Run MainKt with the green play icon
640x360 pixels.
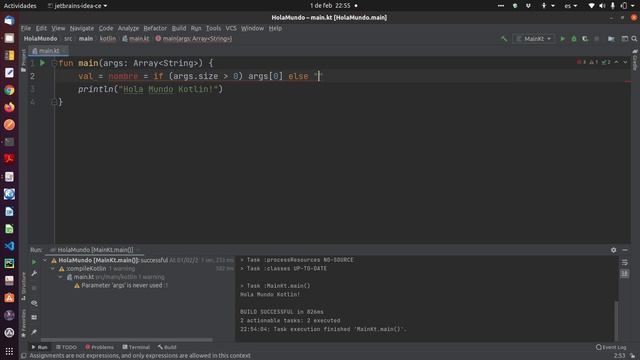pyautogui.click(x=562, y=39)
